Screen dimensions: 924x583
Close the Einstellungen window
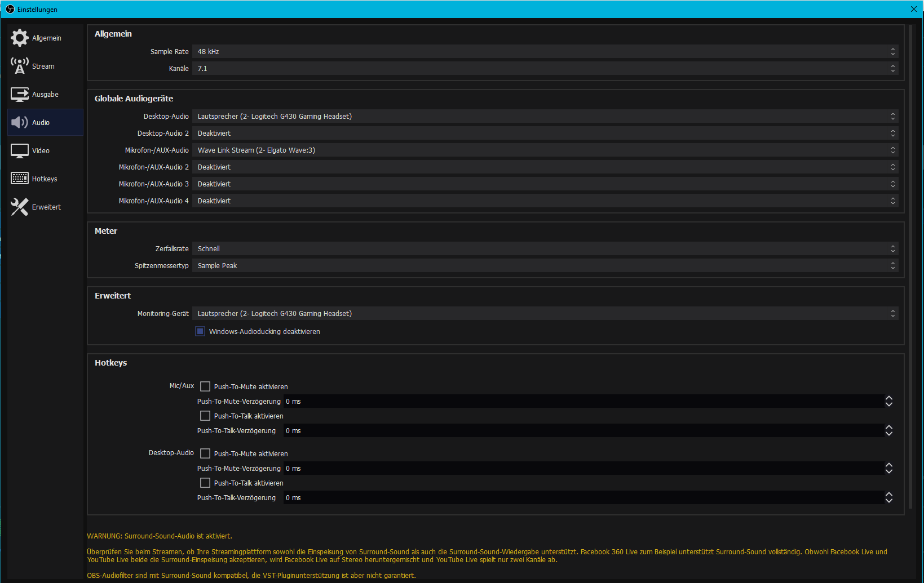pyautogui.click(x=914, y=9)
